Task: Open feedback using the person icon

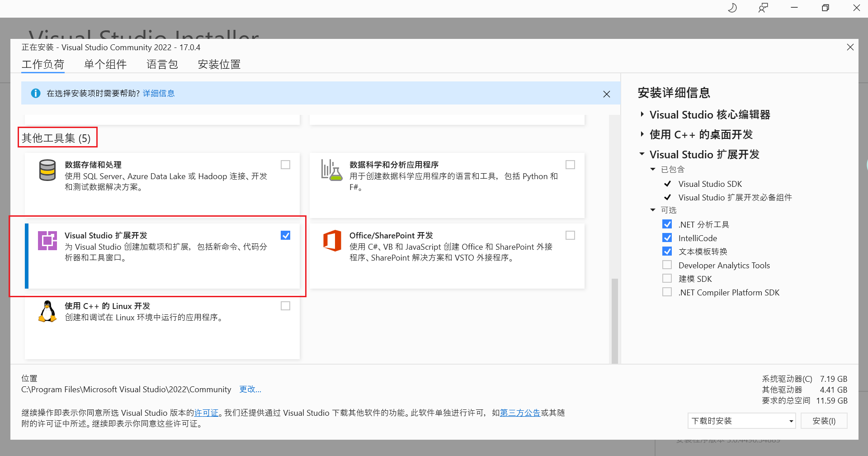Action: pyautogui.click(x=763, y=8)
